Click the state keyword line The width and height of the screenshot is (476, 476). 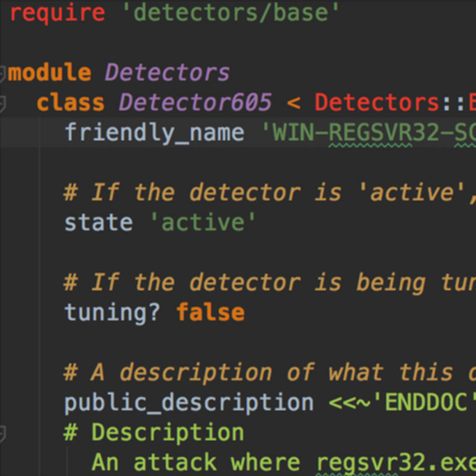point(98,223)
